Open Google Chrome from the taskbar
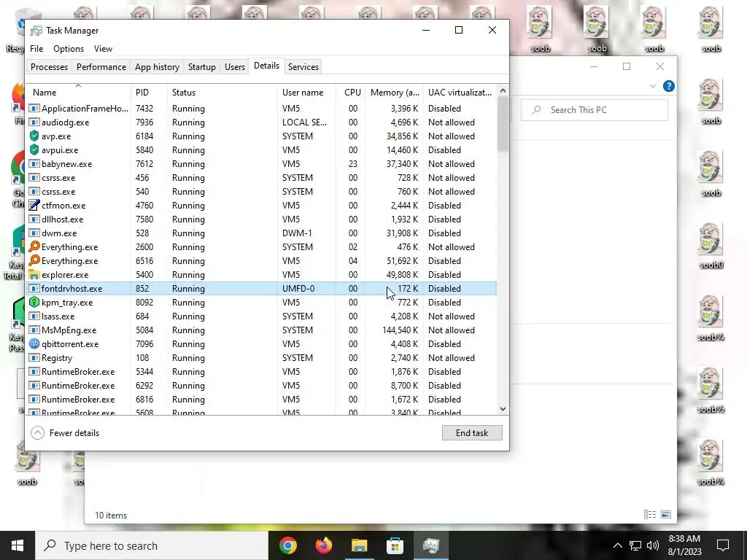 [x=287, y=545]
